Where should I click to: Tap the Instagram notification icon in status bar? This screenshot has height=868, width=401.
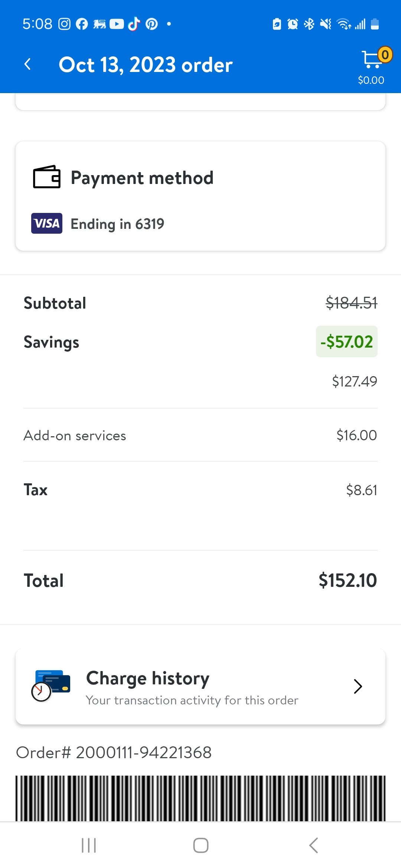(x=65, y=24)
